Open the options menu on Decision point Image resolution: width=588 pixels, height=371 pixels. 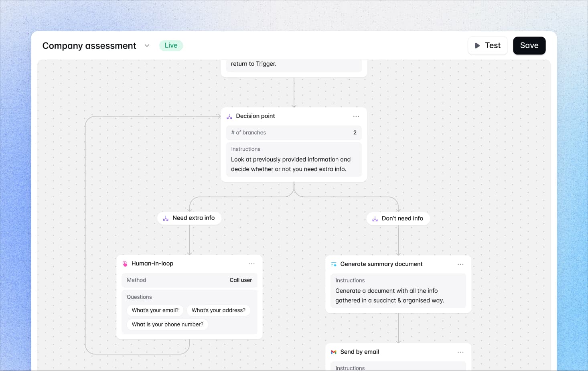[356, 116]
